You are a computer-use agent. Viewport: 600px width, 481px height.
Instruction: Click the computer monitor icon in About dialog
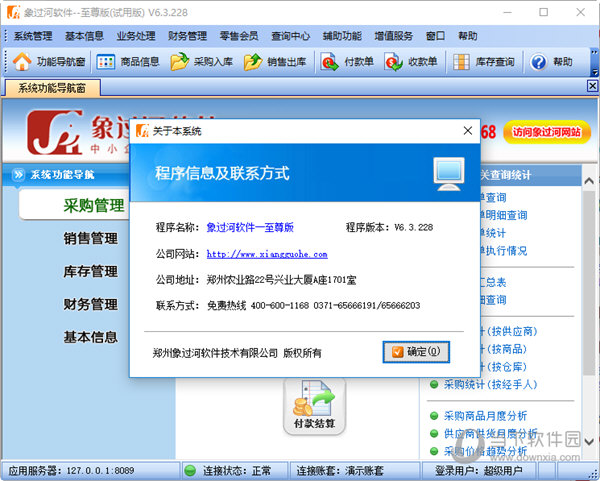[449, 174]
